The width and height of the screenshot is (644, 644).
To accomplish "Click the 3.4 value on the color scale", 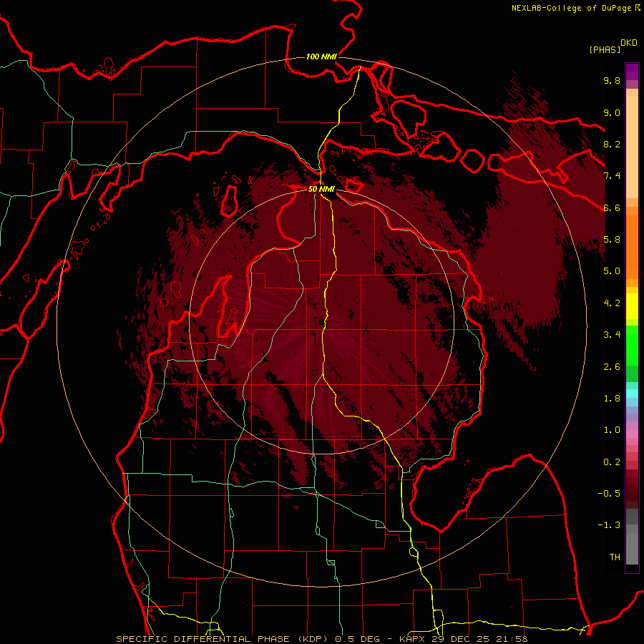I will pos(612,335).
